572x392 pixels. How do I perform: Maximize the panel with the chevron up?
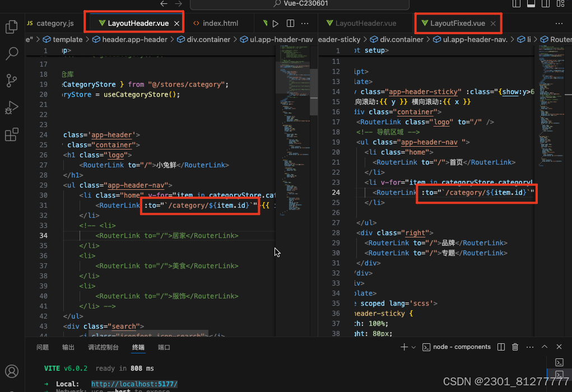545,347
